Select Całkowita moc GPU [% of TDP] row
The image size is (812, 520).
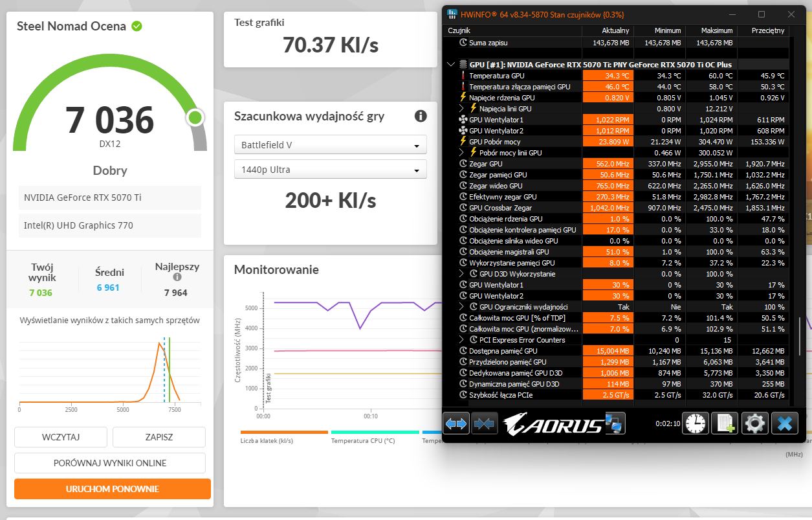click(617, 318)
